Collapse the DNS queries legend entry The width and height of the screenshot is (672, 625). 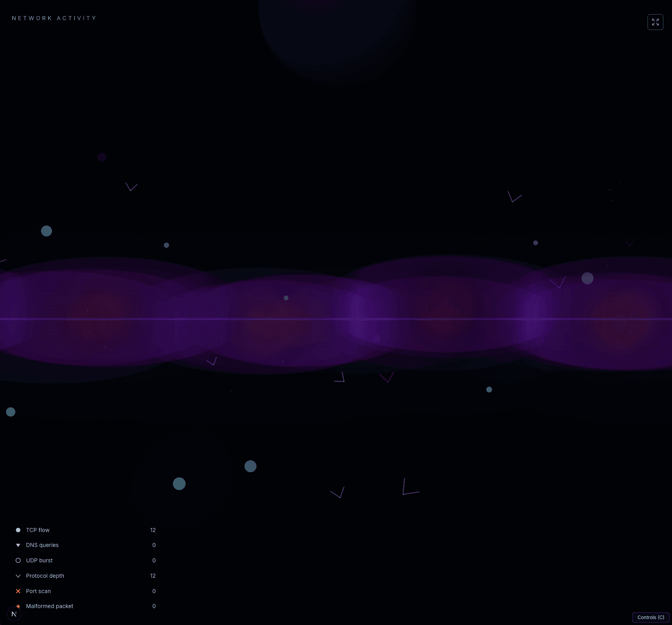[42, 545]
